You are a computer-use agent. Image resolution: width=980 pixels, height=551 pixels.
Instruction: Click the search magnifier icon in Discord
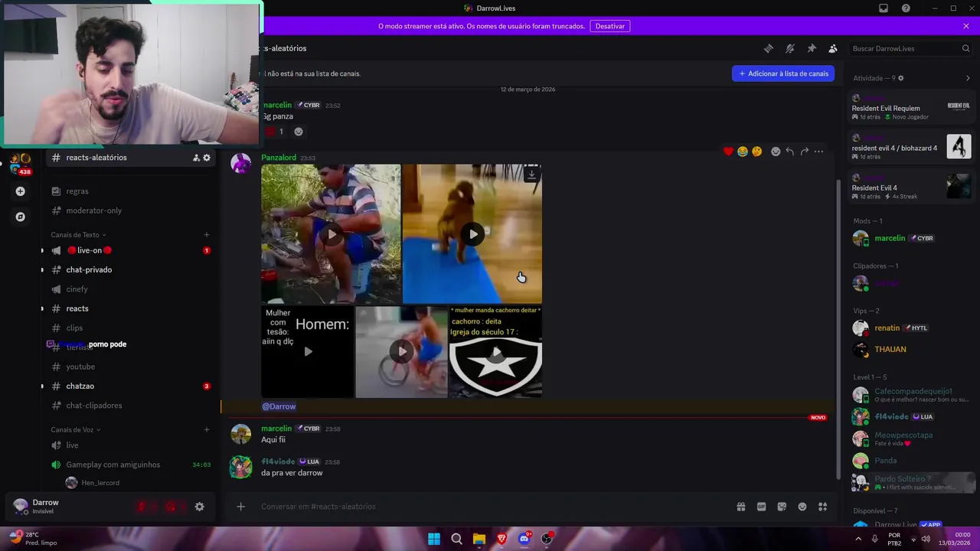pos(965,48)
